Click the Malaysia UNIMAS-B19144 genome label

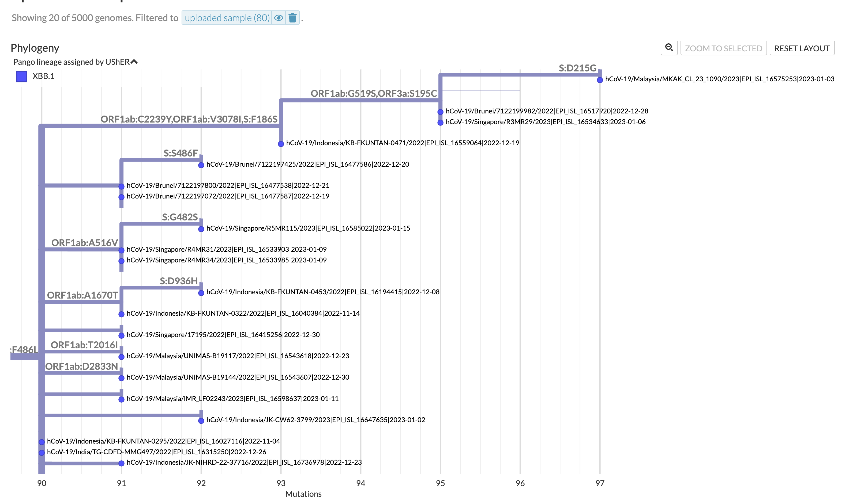pyautogui.click(x=238, y=377)
